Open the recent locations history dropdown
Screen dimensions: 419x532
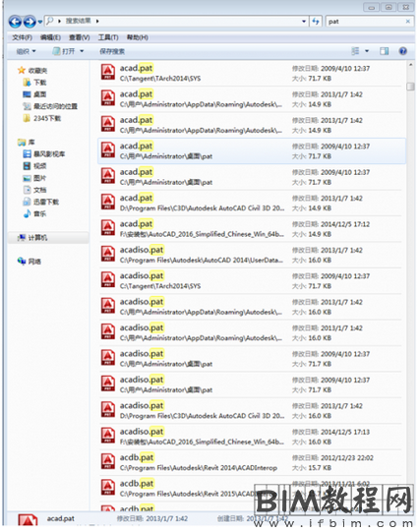pos(40,22)
